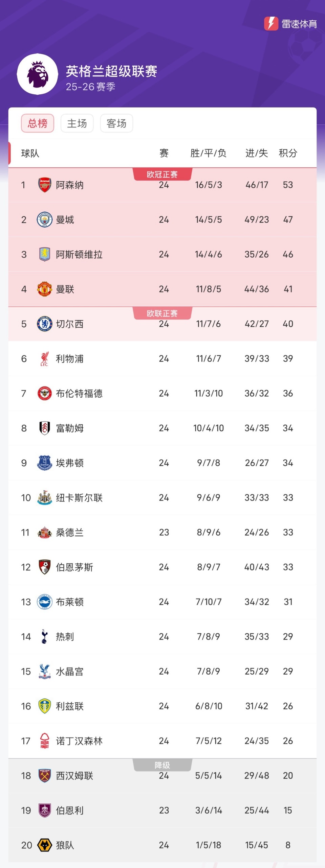Select the 客场 away tab
The image size is (325, 868).
coord(116,123)
